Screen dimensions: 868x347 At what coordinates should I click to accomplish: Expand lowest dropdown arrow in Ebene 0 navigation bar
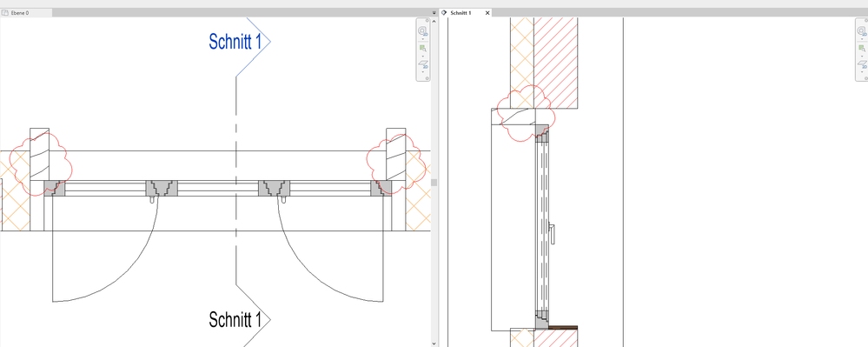423,72
